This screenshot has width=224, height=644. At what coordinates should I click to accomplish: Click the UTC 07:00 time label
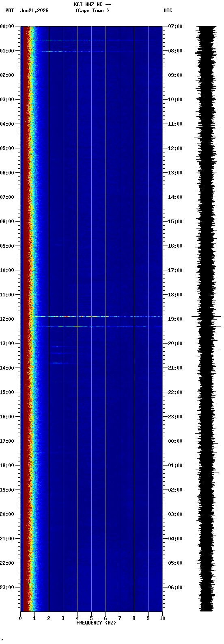click(x=175, y=26)
